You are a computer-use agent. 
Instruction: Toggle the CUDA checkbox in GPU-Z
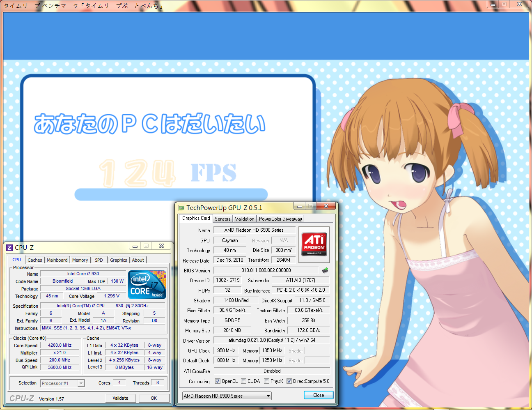tap(244, 381)
